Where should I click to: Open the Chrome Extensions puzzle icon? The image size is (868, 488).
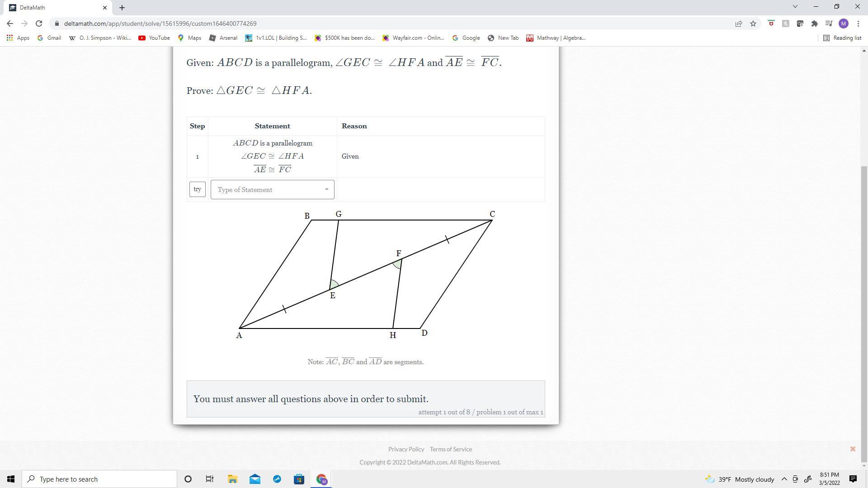[x=815, y=23]
